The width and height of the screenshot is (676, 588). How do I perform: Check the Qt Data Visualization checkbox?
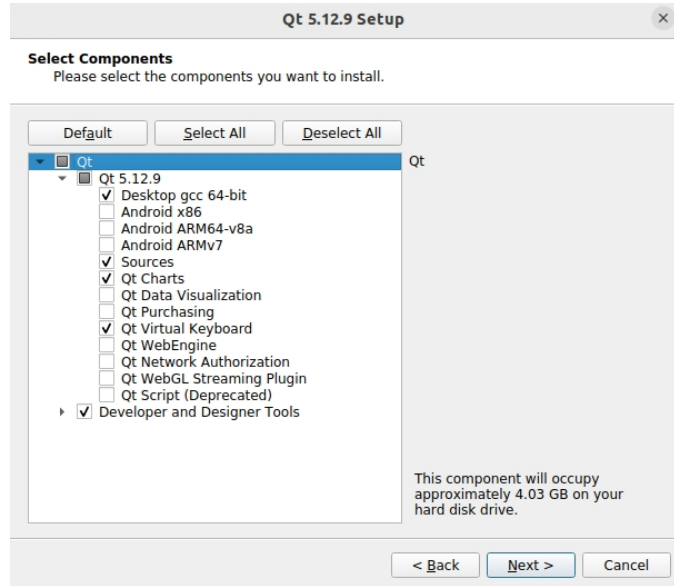[106, 295]
